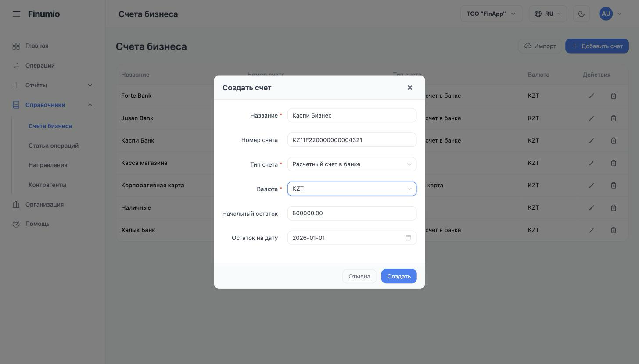
Task: Open the ТОО "FinApp" organization selector
Action: click(492, 14)
